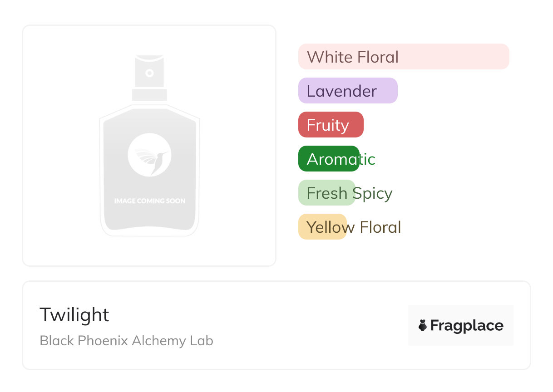
Task: Open the Twilight fragrance title
Action: pyautogui.click(x=74, y=314)
